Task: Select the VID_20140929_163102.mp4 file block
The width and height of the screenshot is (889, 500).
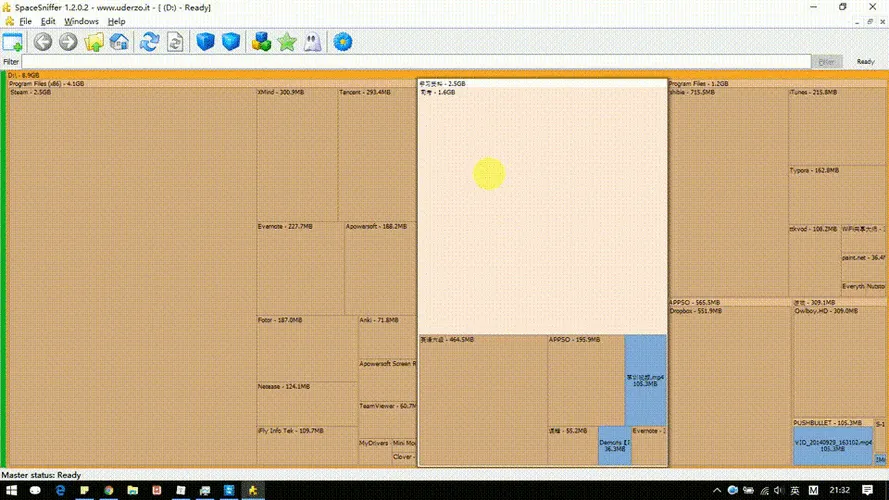Action: tap(832, 446)
